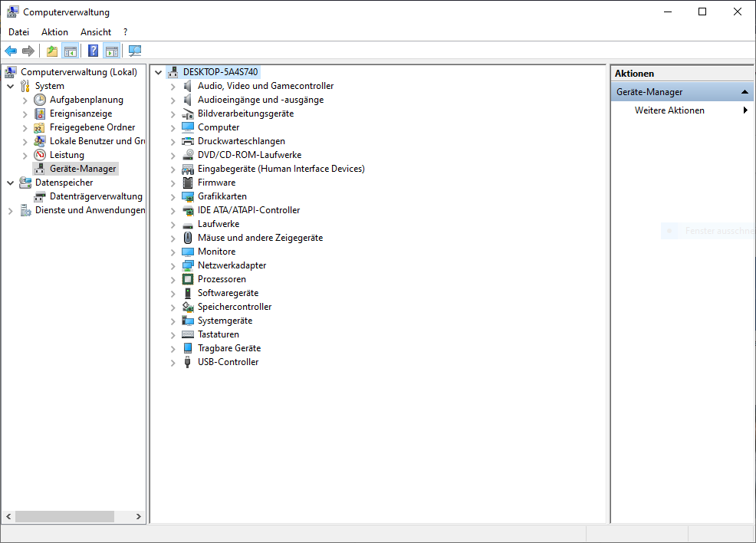Screen dimensions: 756x543
Task: Expand Lokale Benutzer und Gruppen node
Action: point(25,142)
